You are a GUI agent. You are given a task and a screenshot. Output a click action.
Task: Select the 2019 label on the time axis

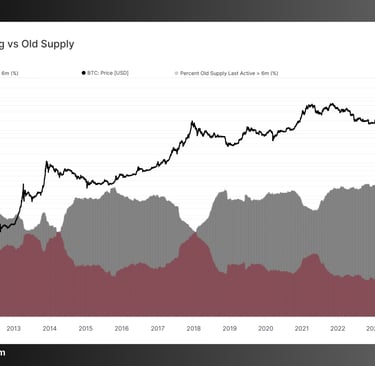point(229,329)
